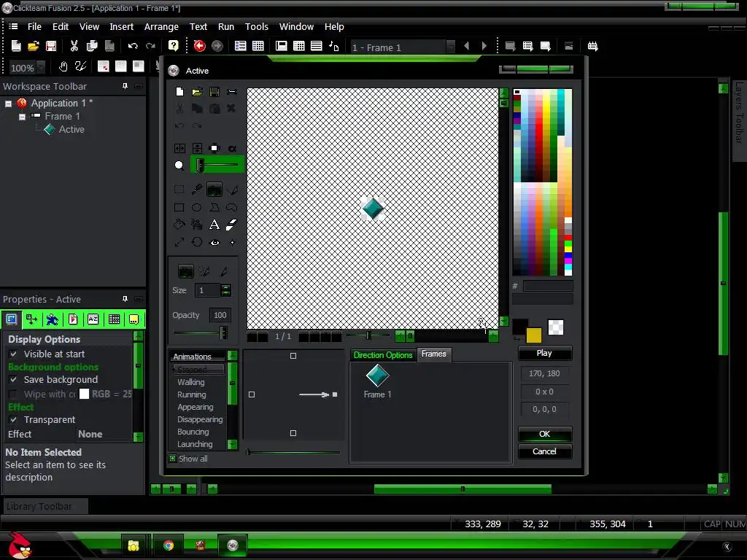Click the View hot spot eye icon
Viewport: 747px width, 560px height.
tap(215, 242)
